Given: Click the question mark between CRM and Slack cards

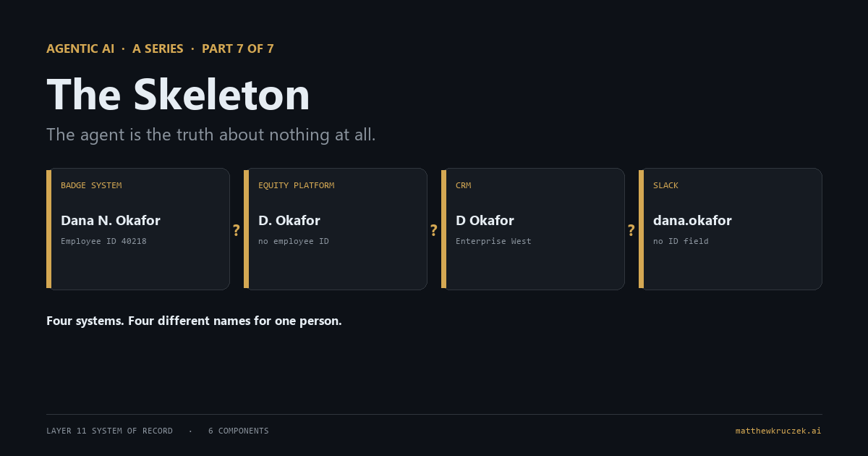Looking at the screenshot, I should click(631, 230).
